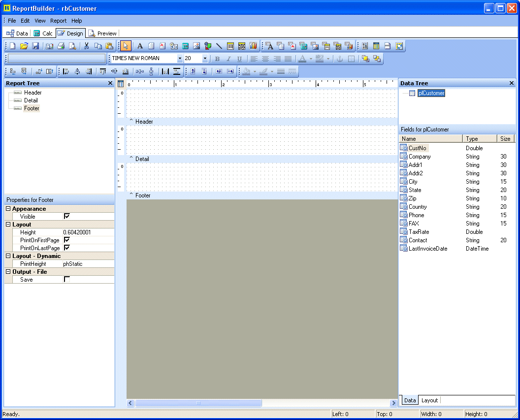Viewport: 520px width, 420px height.
Task: Open the font name dropdown
Action: (x=180, y=58)
